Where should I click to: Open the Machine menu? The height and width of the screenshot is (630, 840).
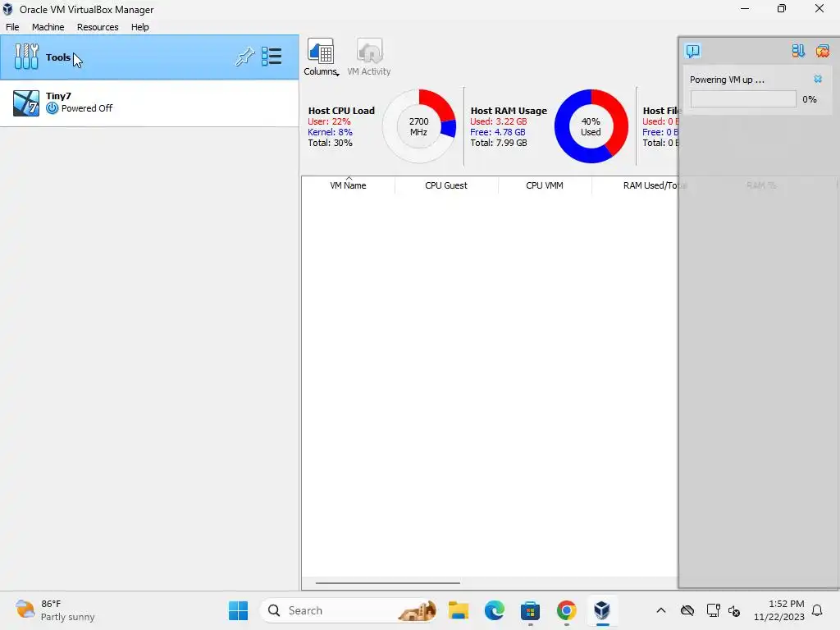click(x=48, y=27)
